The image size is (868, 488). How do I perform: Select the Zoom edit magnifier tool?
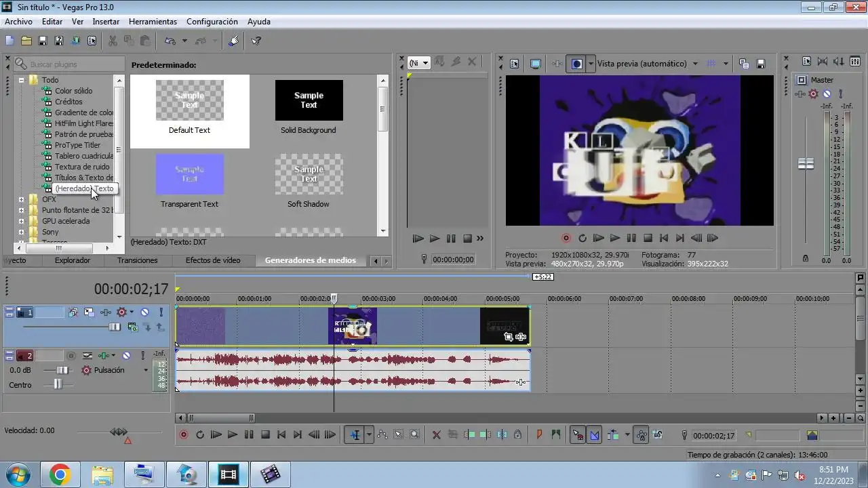(x=414, y=435)
